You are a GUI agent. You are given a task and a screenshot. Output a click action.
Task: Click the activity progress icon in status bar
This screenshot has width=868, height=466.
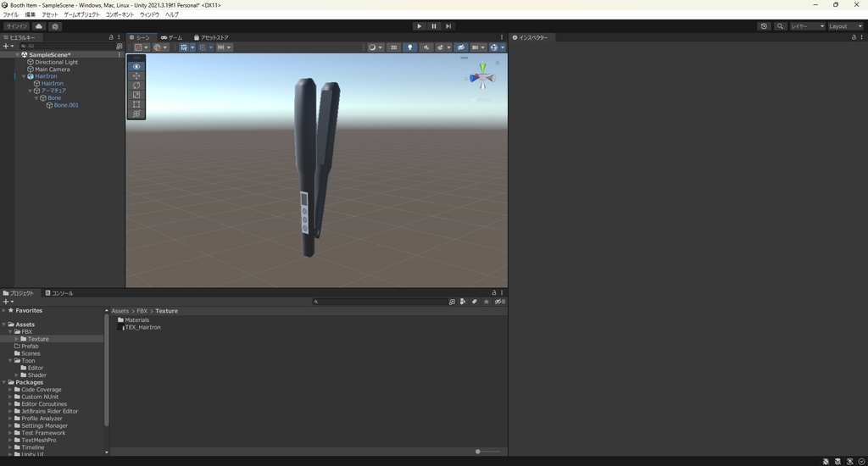point(861,461)
